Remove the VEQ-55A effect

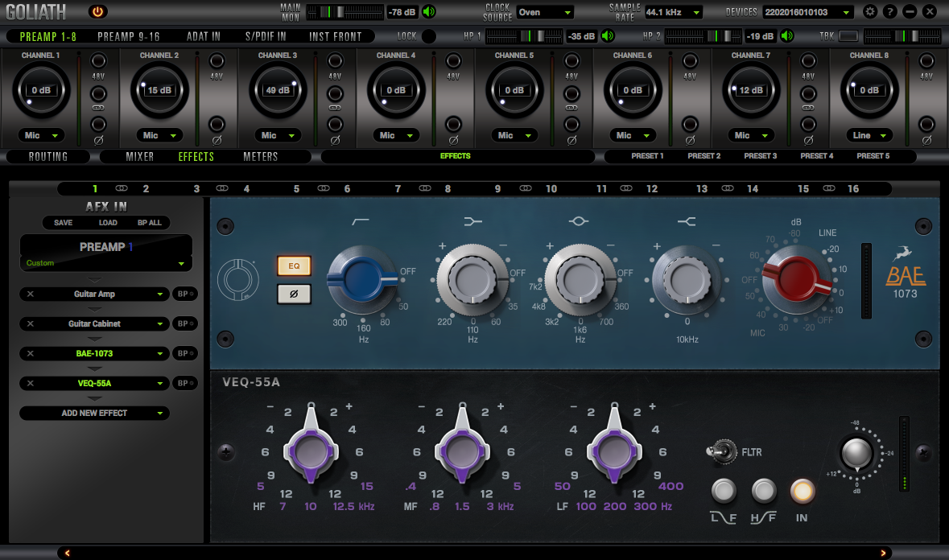click(31, 383)
